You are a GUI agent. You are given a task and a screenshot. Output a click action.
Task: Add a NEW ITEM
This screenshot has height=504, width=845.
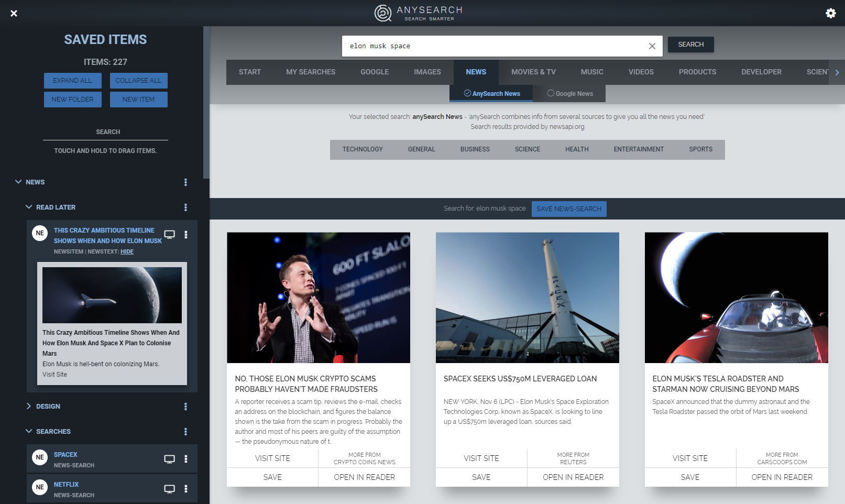(138, 100)
